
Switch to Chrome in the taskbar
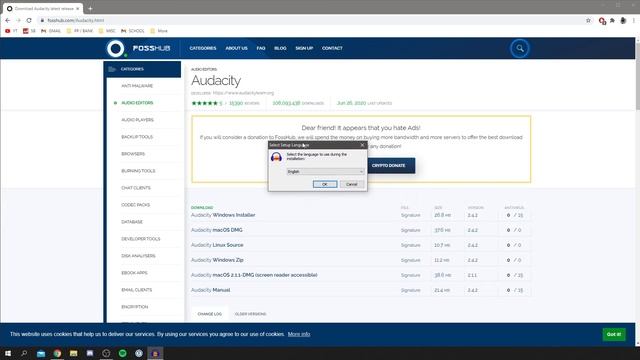point(57,353)
